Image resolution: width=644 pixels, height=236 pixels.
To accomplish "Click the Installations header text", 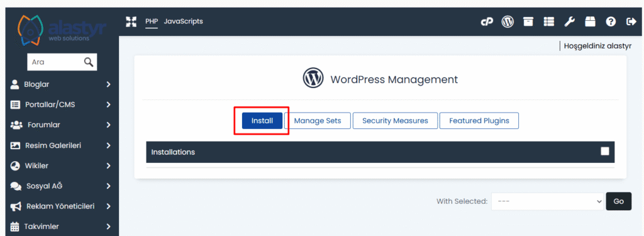I will tap(173, 152).
